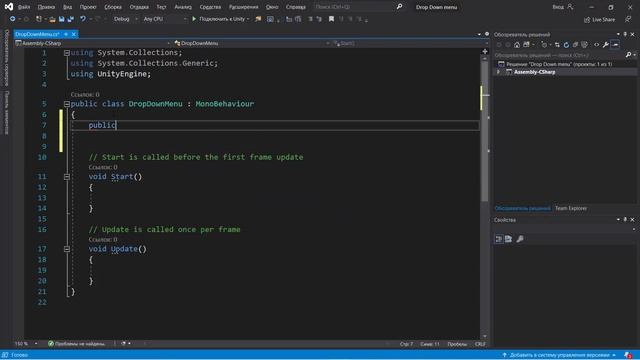Open the Проект menu
640x360 pixels.
(x=88, y=7)
